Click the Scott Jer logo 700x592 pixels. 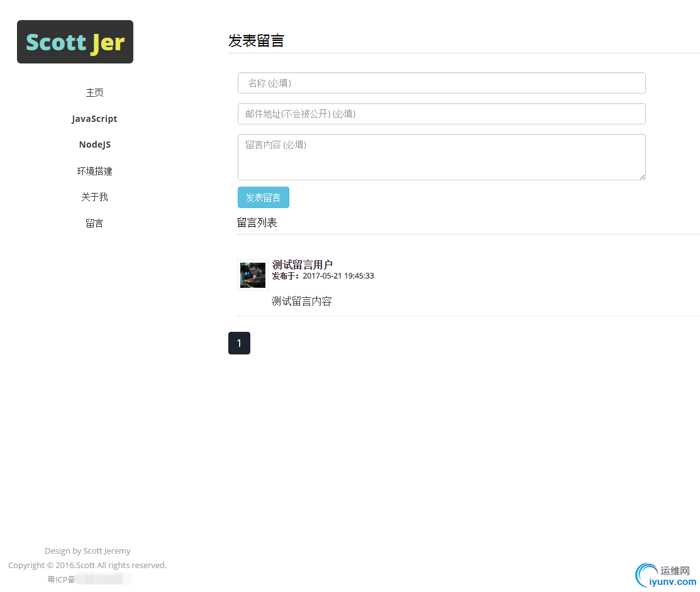point(75,42)
